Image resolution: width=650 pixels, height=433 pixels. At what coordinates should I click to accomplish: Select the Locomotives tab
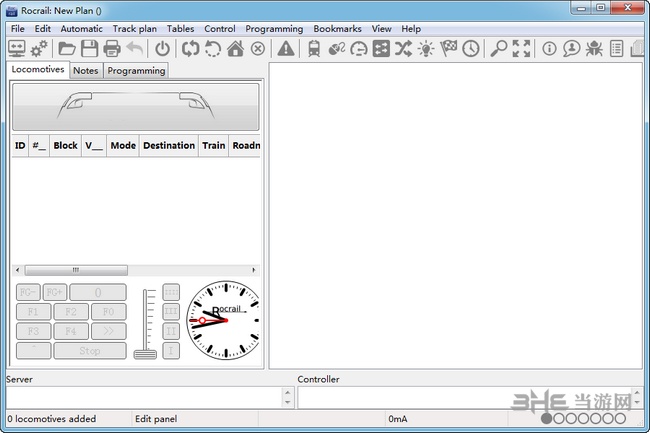(x=38, y=69)
